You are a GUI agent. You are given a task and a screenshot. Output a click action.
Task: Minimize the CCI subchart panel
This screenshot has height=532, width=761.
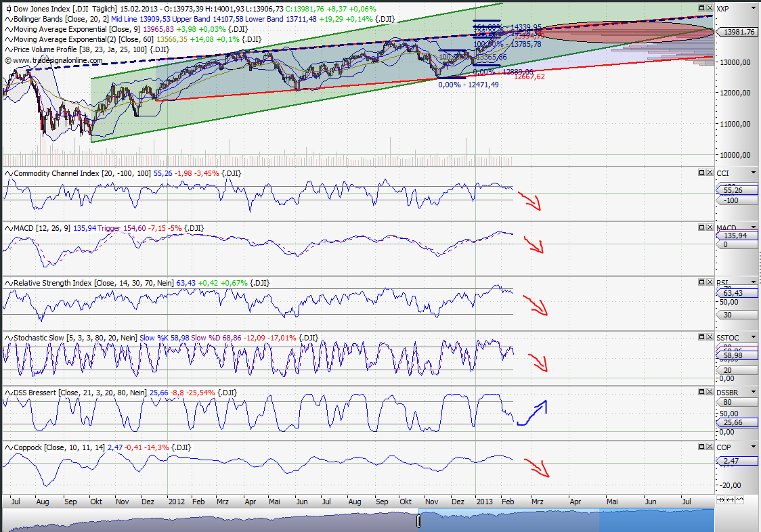click(x=703, y=173)
